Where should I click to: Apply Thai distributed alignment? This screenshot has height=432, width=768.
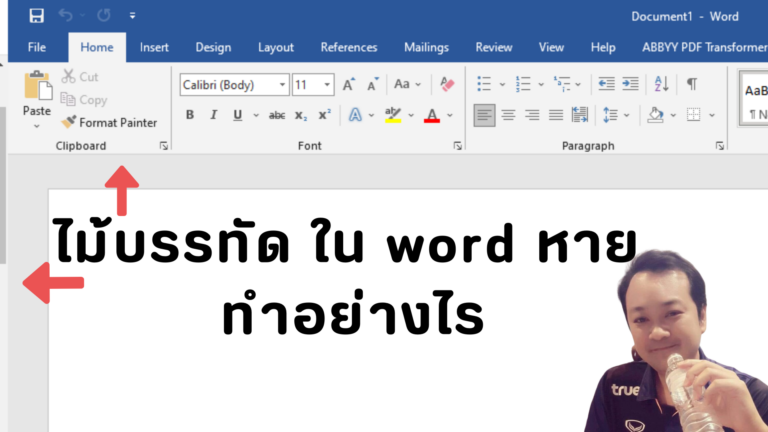[580, 115]
